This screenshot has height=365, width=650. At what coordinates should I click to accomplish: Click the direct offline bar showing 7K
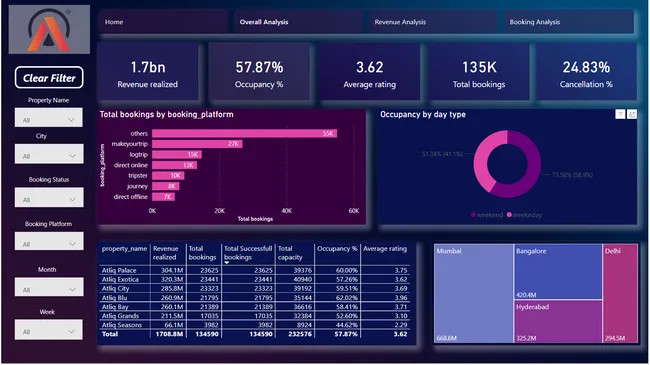click(163, 197)
